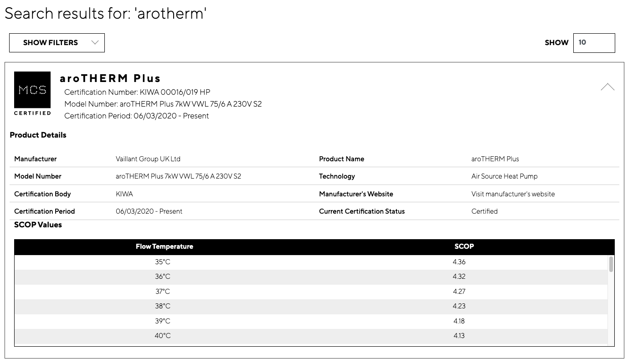Image resolution: width=633 pixels, height=364 pixels.
Task: Click the Certified status value
Action: pos(484,211)
